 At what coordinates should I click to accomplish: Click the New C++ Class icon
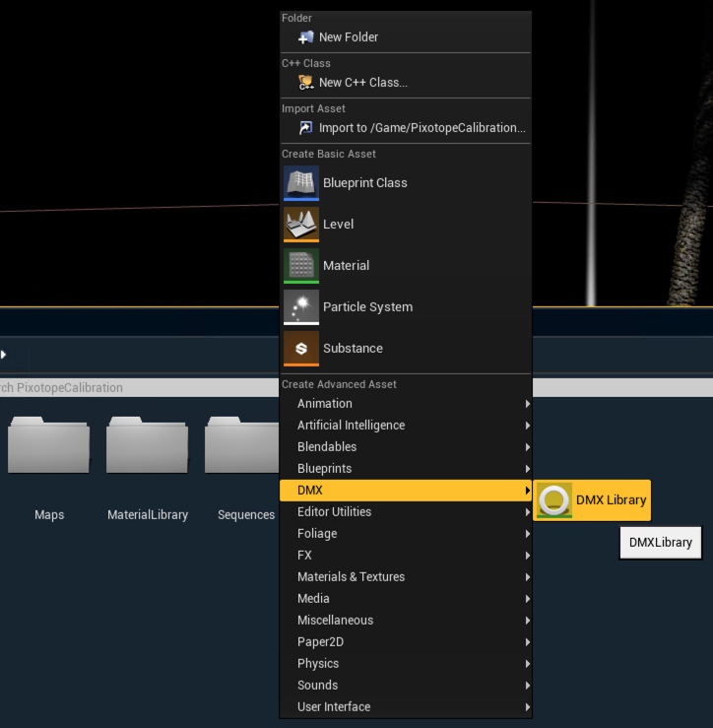click(x=305, y=83)
